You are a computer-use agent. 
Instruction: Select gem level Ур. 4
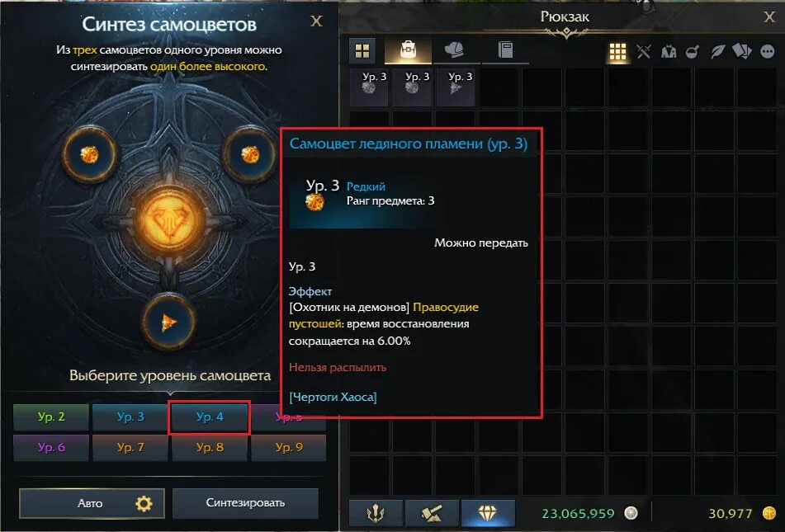pos(210,417)
